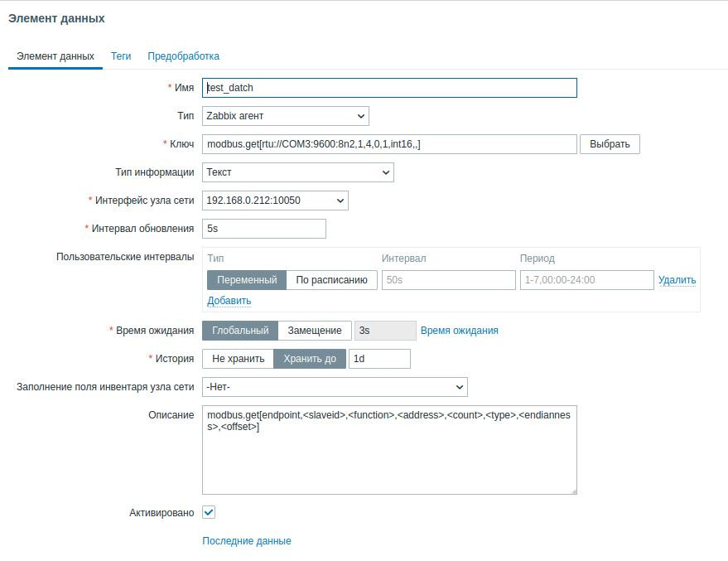
Task: Toggle the Активировано checkbox
Action: pos(209,512)
